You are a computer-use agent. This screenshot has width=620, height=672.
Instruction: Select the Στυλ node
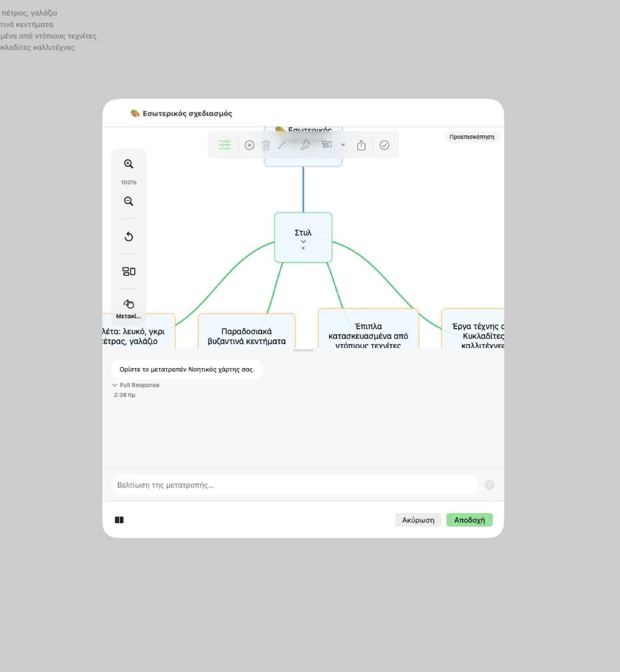tap(303, 237)
